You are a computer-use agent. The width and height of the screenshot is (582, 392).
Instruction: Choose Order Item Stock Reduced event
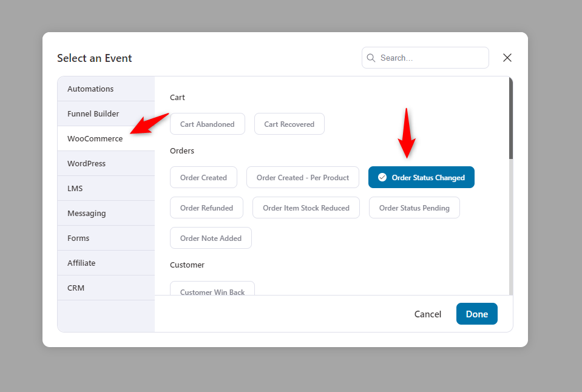coord(306,208)
